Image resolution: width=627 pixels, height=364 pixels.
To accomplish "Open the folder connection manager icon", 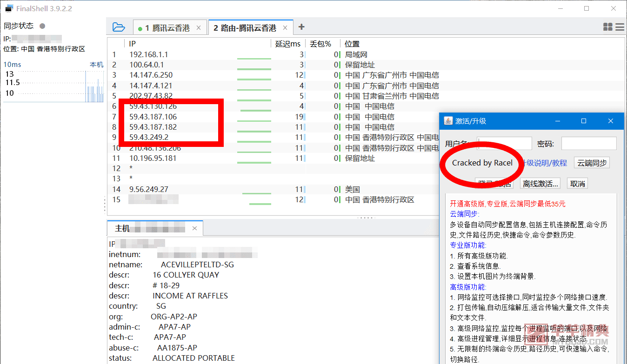I will point(119,27).
